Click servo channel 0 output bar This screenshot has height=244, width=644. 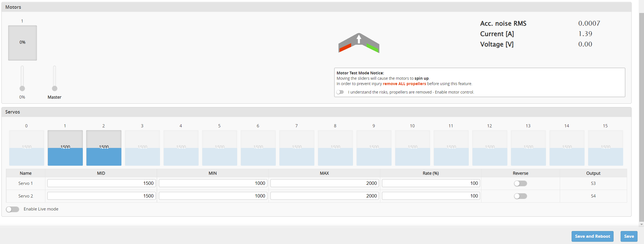[x=26, y=148]
